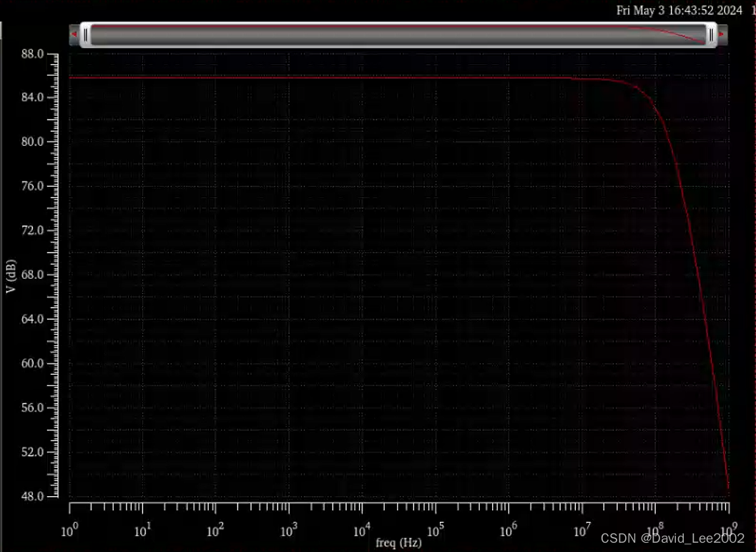Click the 64.0 y-axis label
This screenshot has width=756, height=552.
tap(32, 319)
